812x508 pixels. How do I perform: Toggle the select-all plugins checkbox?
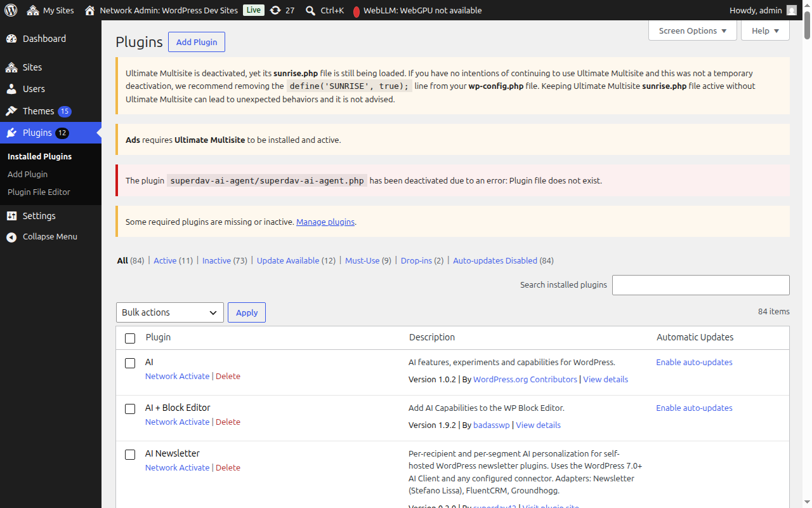click(130, 338)
